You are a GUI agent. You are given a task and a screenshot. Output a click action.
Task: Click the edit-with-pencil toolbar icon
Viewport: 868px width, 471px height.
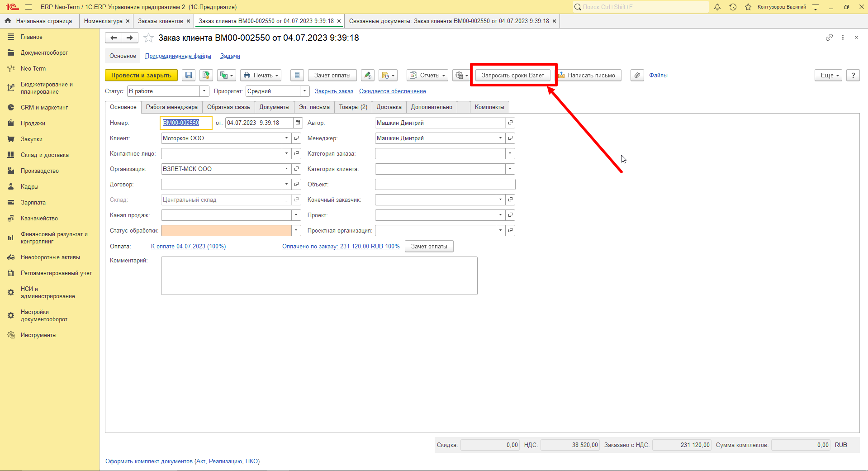[x=368, y=76]
